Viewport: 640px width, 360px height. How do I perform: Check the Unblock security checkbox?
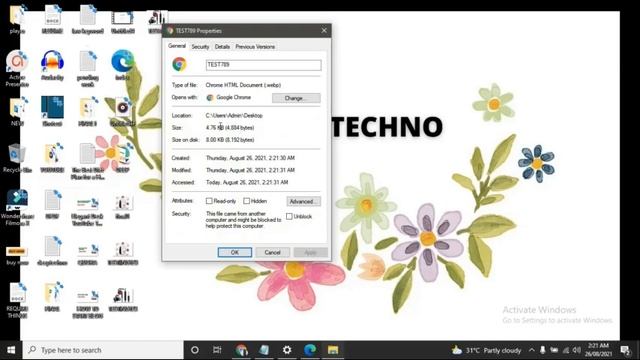[289, 217]
